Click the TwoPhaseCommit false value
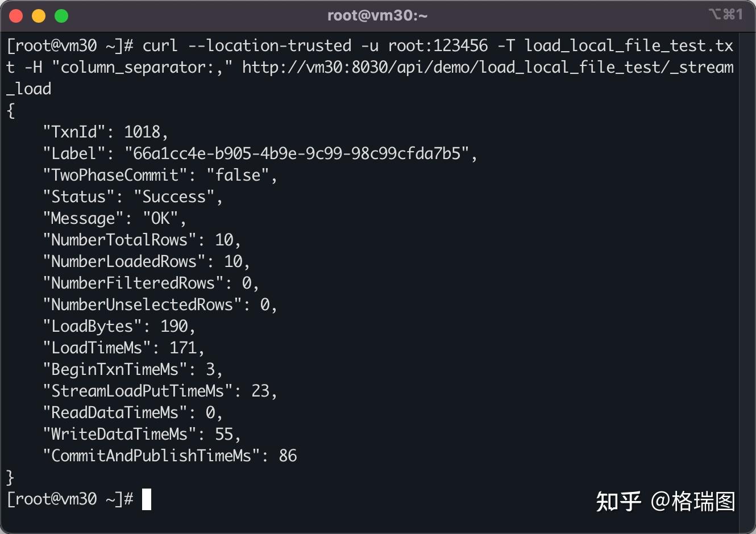This screenshot has width=756, height=534. point(238,175)
